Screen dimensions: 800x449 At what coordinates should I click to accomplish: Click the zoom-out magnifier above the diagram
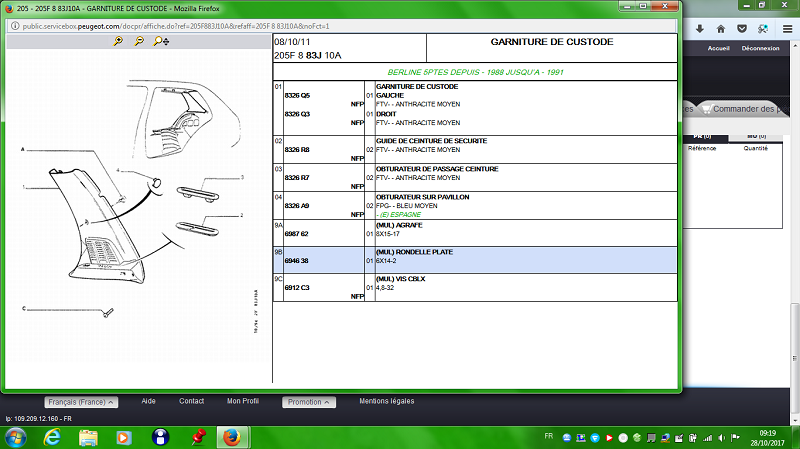coord(139,41)
